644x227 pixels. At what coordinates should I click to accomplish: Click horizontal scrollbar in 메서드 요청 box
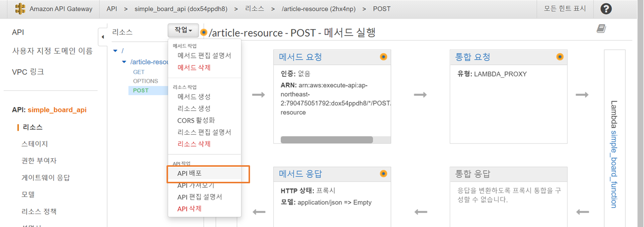coord(327,140)
